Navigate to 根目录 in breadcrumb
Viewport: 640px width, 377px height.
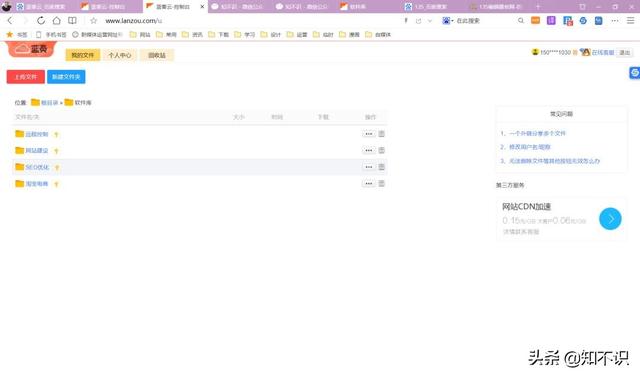(49, 103)
